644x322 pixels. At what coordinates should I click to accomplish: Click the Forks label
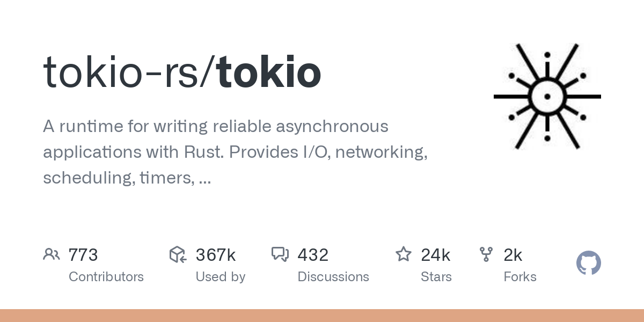520,277
